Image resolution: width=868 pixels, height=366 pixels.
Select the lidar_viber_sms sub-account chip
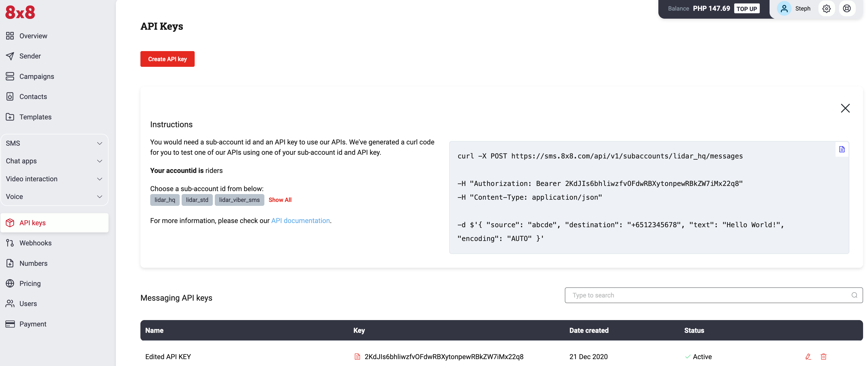pos(239,200)
